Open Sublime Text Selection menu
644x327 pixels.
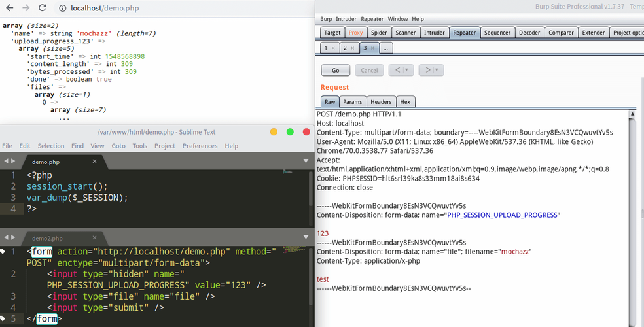coord(51,146)
